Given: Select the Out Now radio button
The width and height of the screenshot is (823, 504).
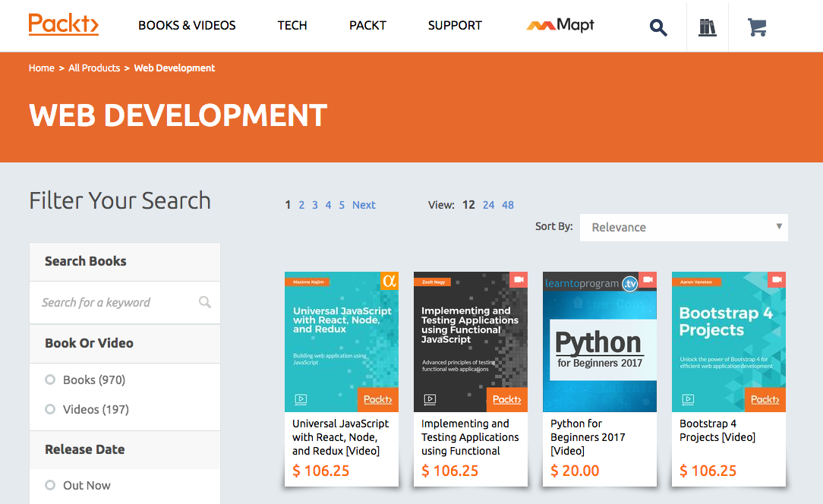Looking at the screenshot, I should pyautogui.click(x=50, y=485).
